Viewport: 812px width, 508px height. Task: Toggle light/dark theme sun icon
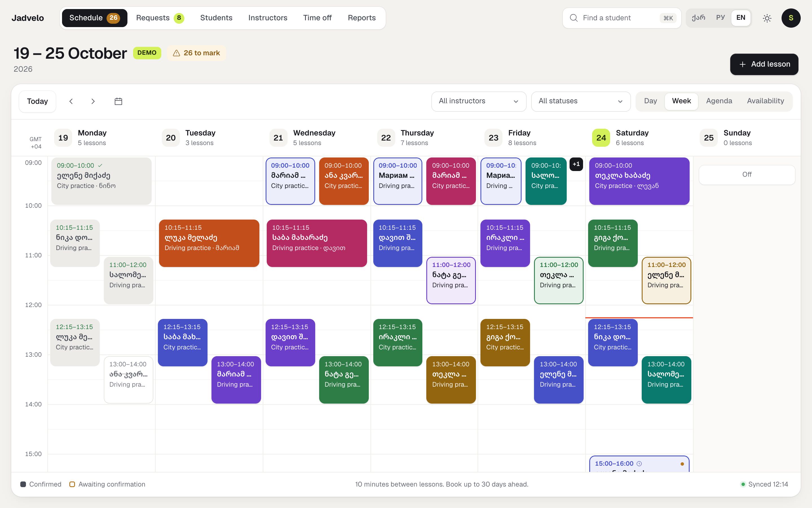coord(767,18)
